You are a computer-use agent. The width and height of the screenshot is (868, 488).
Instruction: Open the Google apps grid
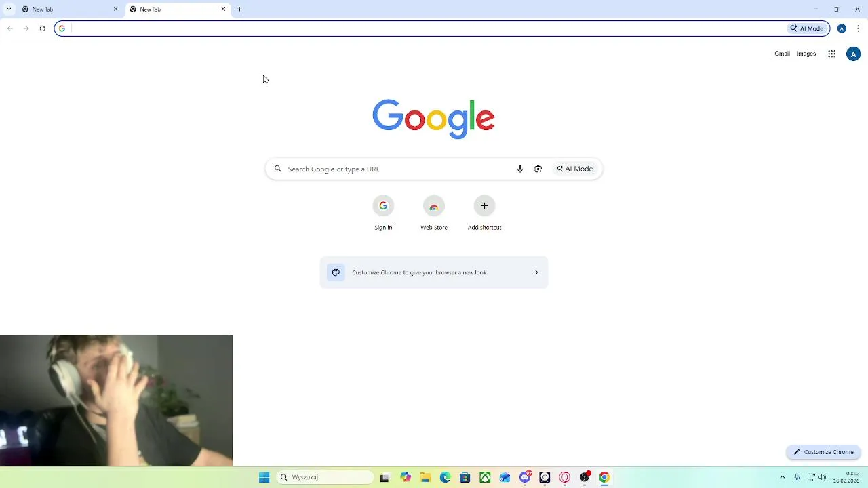tap(831, 54)
